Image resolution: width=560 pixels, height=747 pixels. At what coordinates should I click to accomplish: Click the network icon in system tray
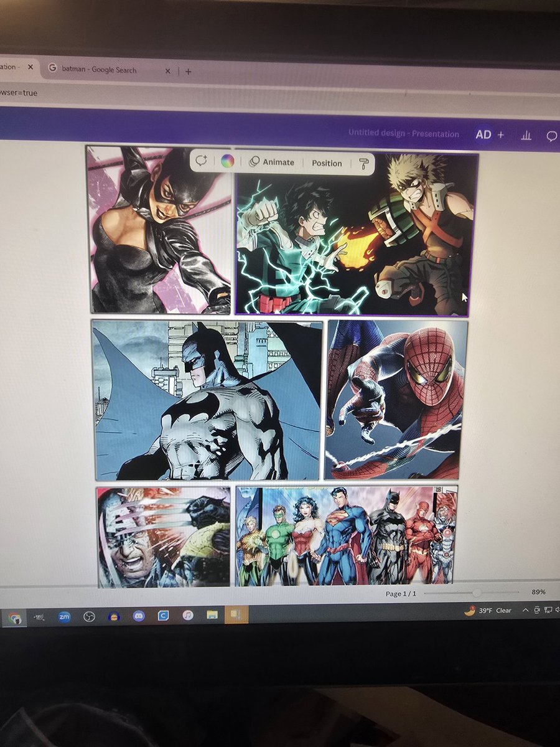pyautogui.click(x=547, y=609)
